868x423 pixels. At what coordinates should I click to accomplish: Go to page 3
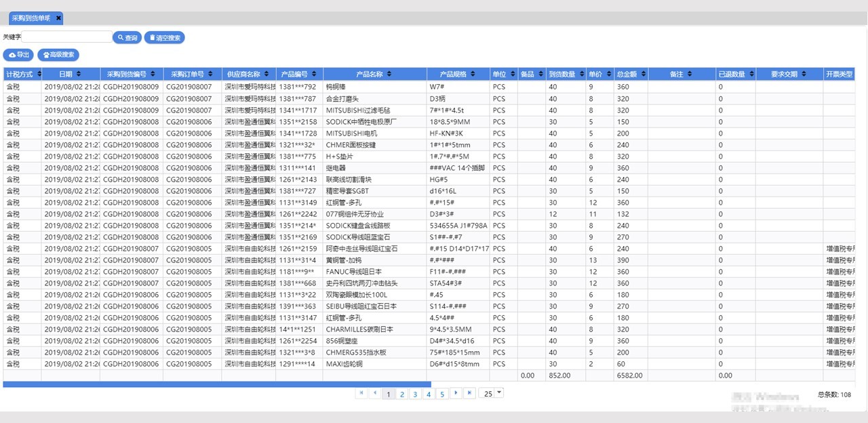pos(415,394)
